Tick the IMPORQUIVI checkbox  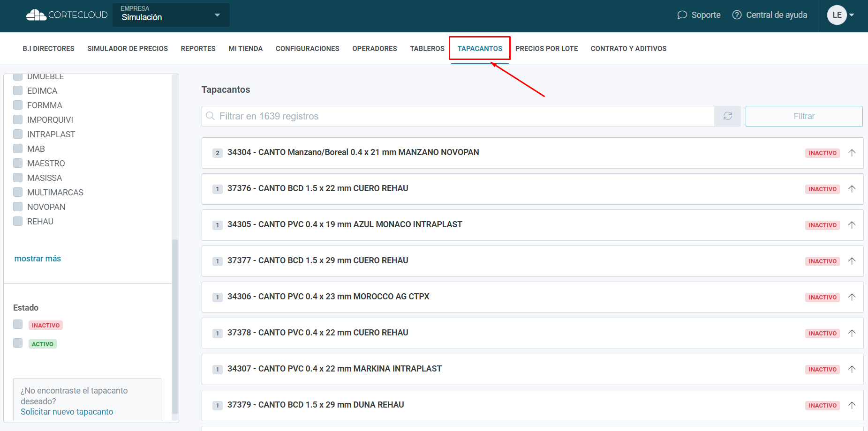(x=18, y=119)
